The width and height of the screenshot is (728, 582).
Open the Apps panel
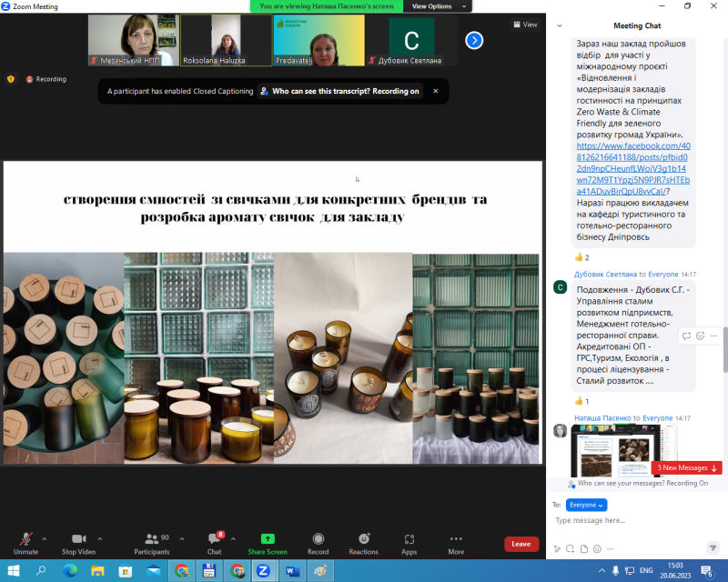tap(409, 543)
